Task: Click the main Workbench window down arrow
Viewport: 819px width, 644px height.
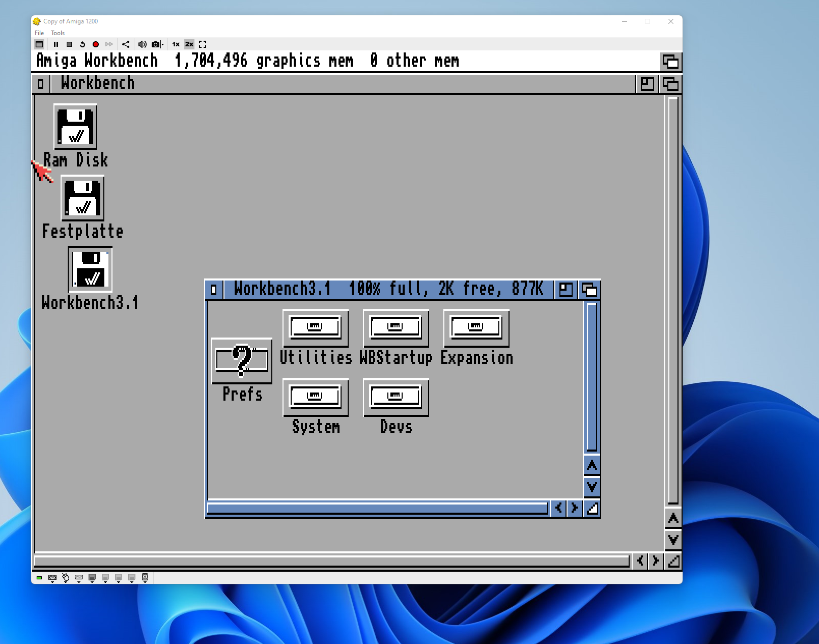Action: coord(673,540)
